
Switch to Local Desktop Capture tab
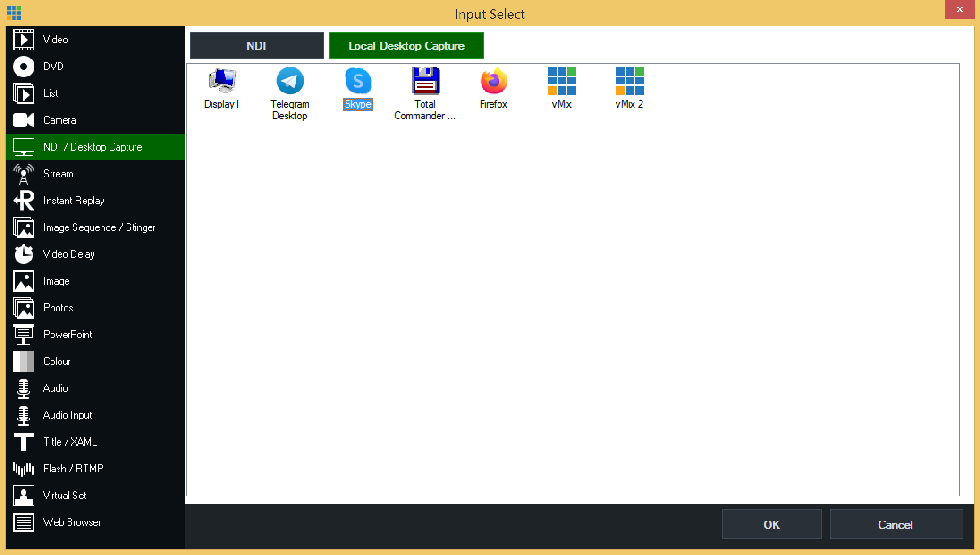(x=407, y=45)
